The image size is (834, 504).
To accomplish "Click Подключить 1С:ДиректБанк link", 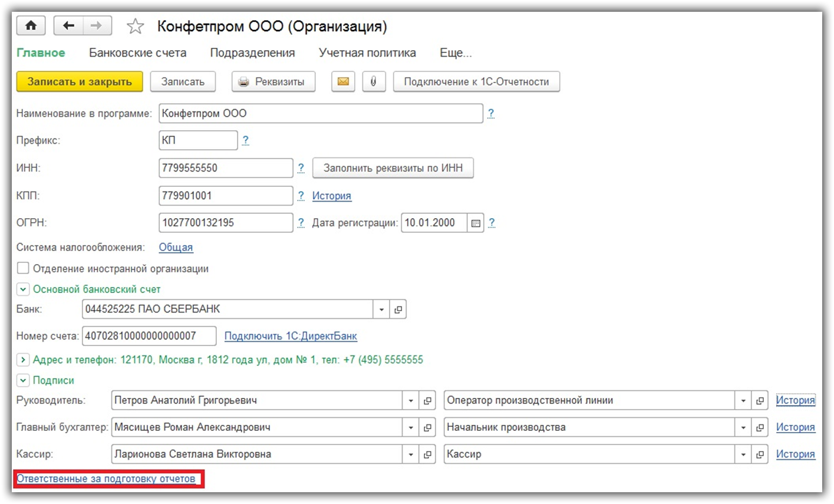I will 291,336.
